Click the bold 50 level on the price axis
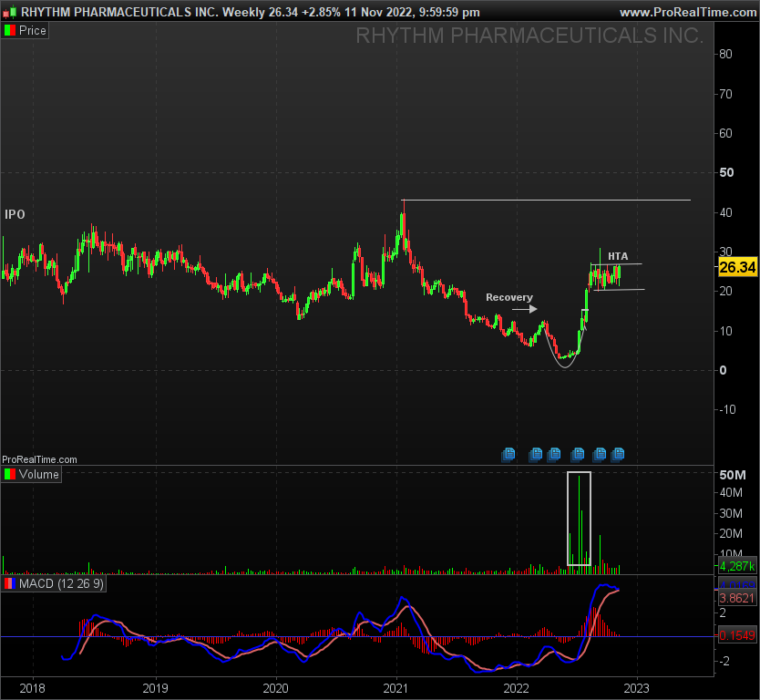The image size is (760, 700). coord(726,172)
